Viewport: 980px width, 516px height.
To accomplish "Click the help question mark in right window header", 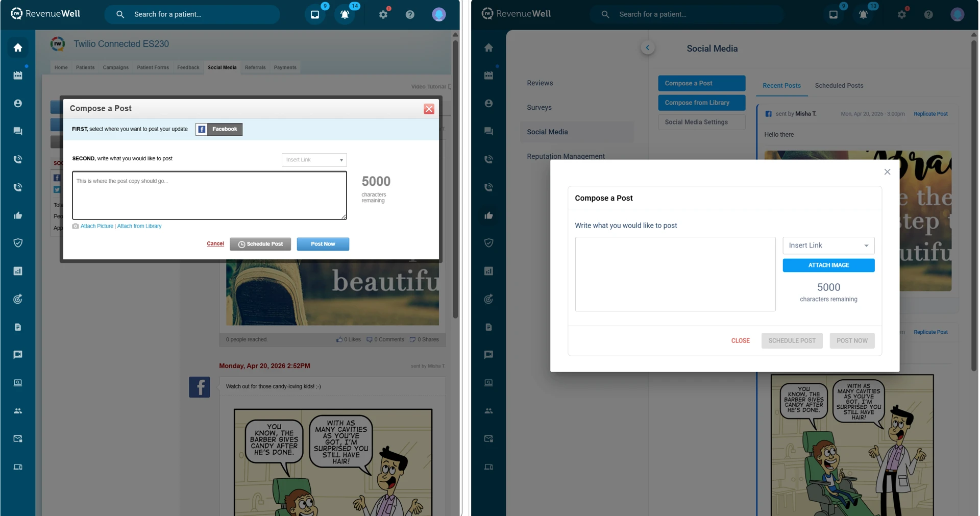I will 928,15.
